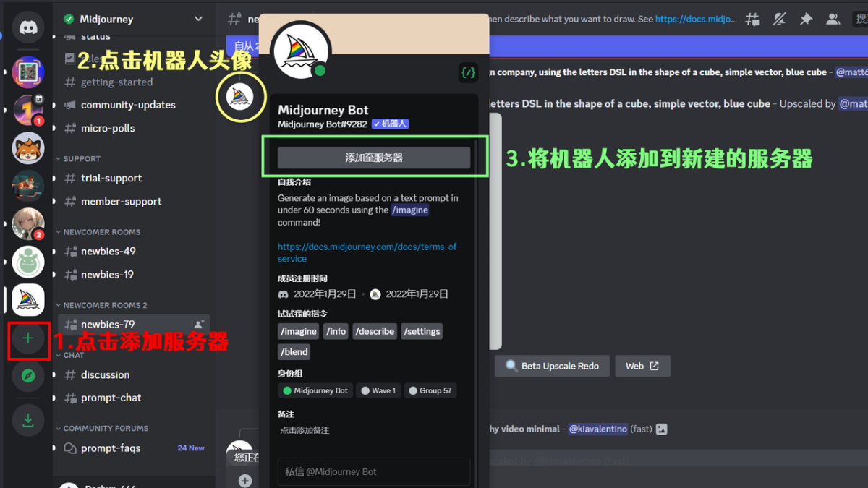Screen dimensions: 868x488
Task: Open Discord home direct messages icon
Action: tap(28, 27)
